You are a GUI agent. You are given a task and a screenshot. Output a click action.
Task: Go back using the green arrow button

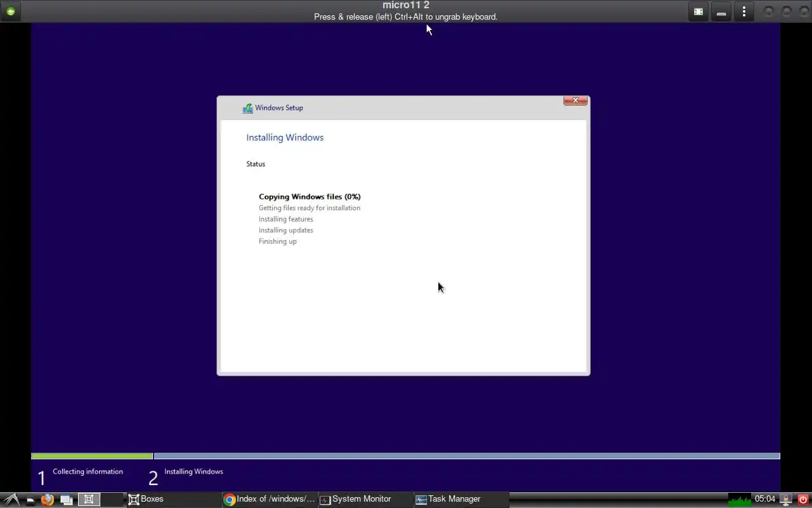tap(11, 11)
